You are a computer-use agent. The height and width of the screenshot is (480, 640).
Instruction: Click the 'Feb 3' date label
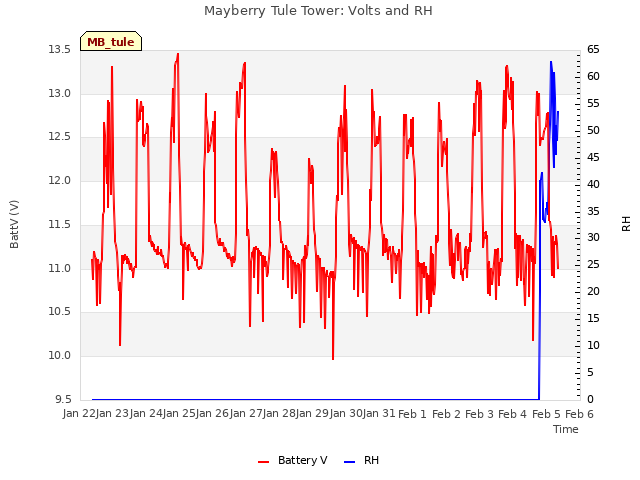479,414
